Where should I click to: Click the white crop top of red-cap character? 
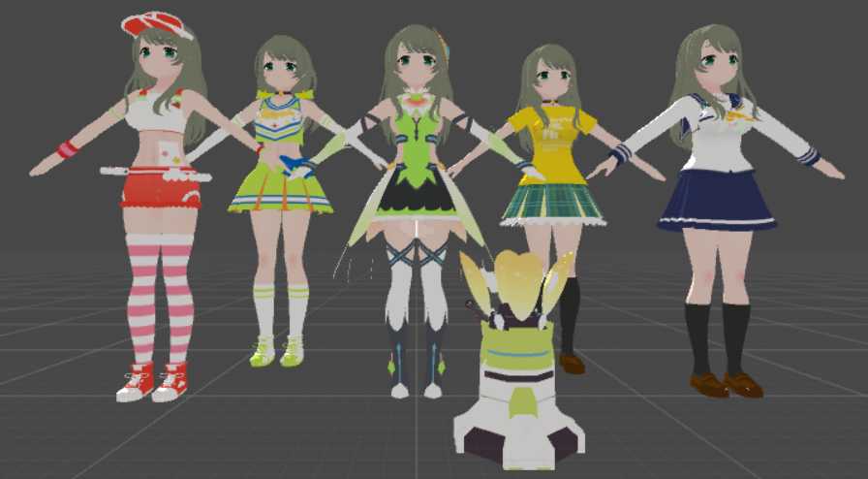click(x=159, y=115)
